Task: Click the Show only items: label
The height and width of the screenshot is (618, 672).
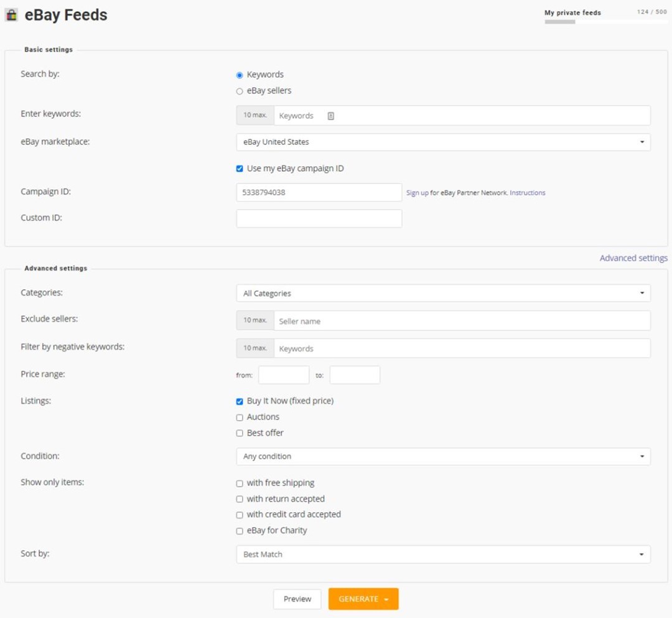Action: 52,482
